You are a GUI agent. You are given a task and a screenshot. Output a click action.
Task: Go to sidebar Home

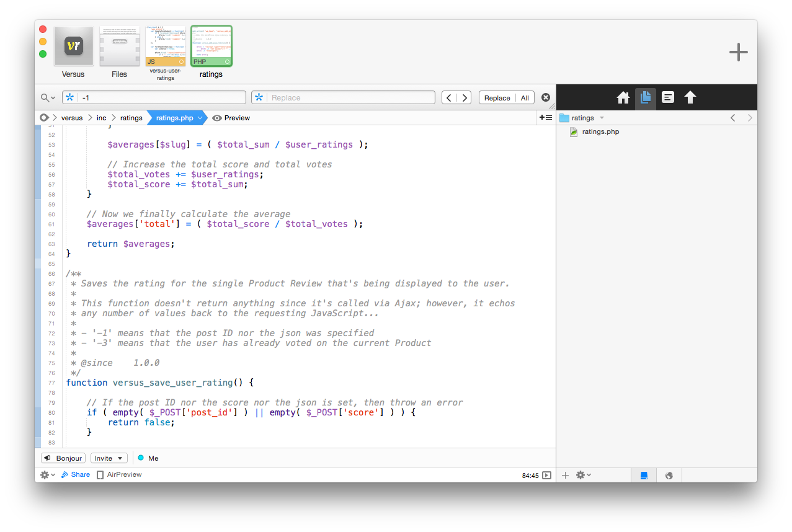[x=623, y=97]
